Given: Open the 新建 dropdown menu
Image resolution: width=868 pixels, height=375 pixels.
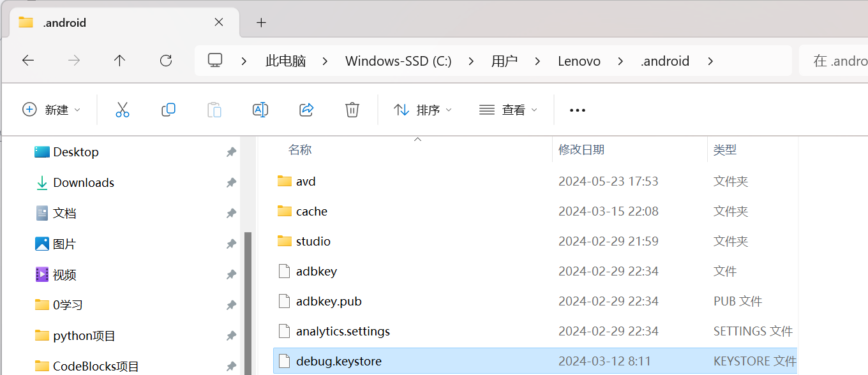Looking at the screenshot, I should [52, 110].
